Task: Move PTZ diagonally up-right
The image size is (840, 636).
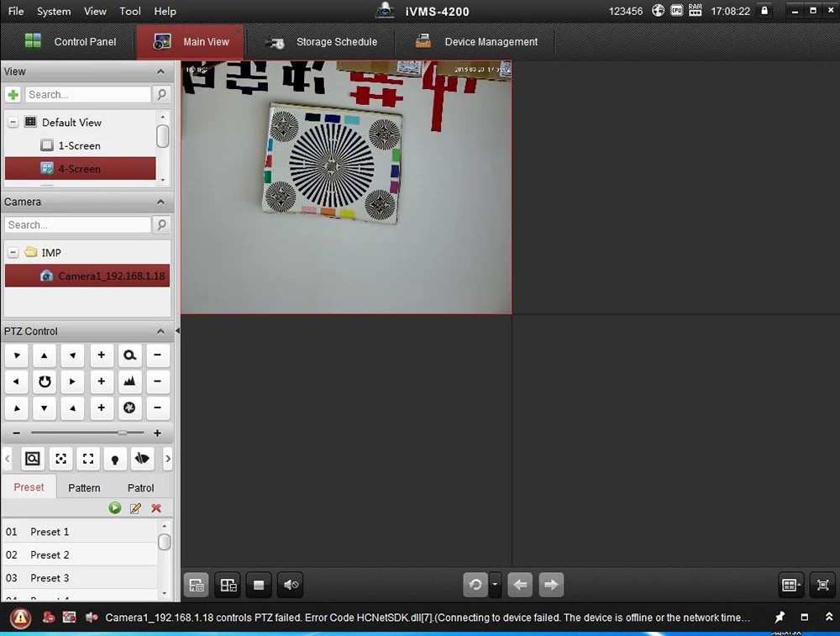Action: [x=72, y=355]
